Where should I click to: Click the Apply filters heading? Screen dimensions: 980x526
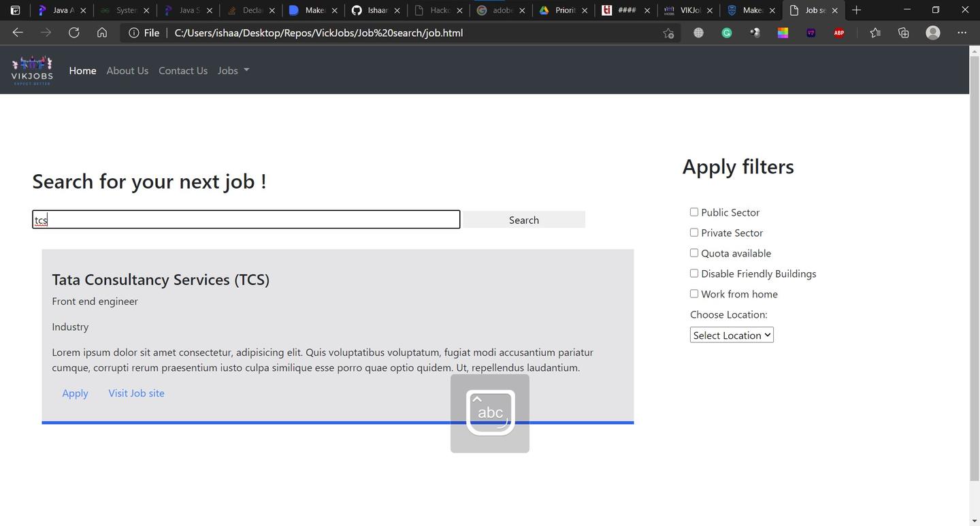click(x=738, y=167)
